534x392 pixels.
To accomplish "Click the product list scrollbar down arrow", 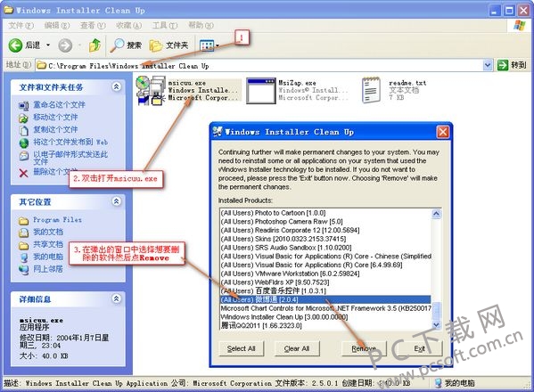I will click(x=436, y=325).
